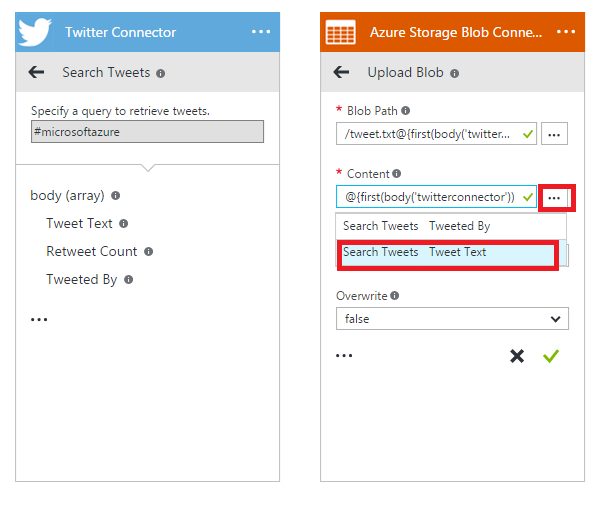Show info tooltip for Search Tweets
The width and height of the screenshot is (608, 506).
click(161, 73)
